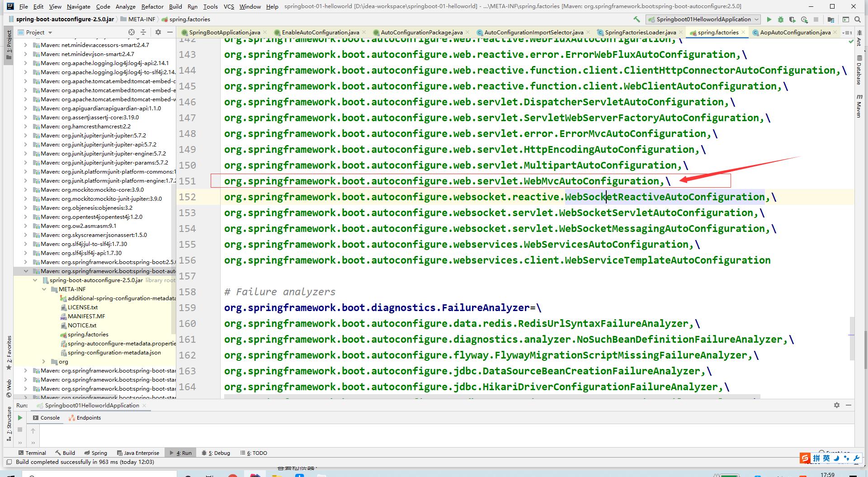Expand Maven: org.objenesis:objenesis:3.2 node

pyautogui.click(x=26, y=208)
